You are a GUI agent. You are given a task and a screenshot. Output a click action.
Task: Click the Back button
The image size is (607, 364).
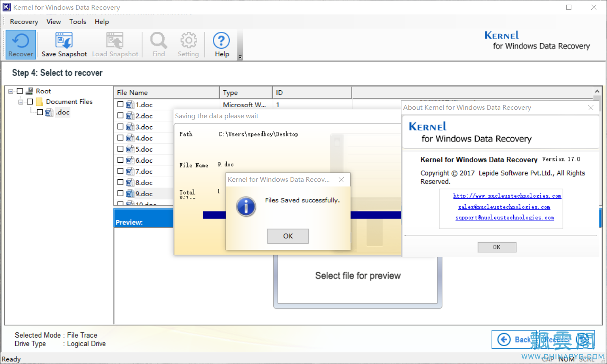515,339
